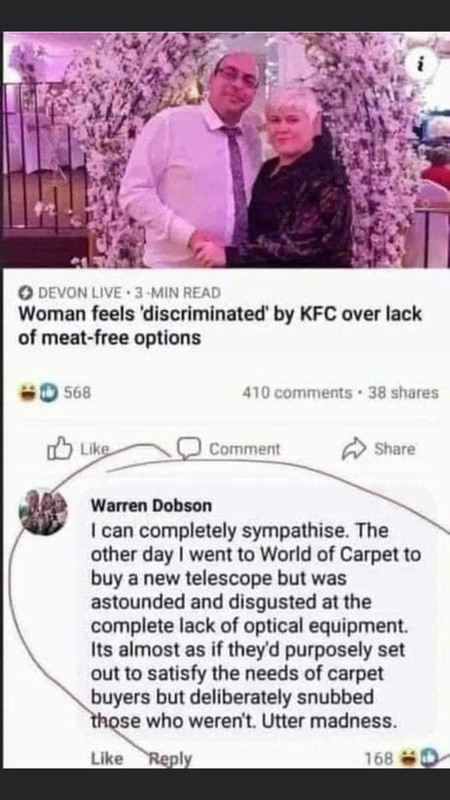View post reactions beside 568 count
The width and height of the screenshot is (450, 800).
pos(38,393)
